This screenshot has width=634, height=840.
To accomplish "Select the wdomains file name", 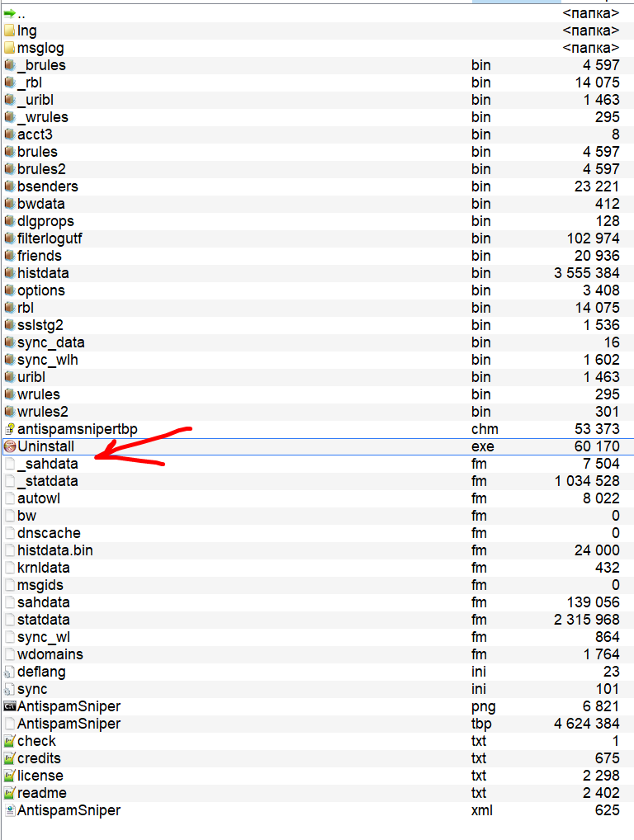I will (50, 654).
